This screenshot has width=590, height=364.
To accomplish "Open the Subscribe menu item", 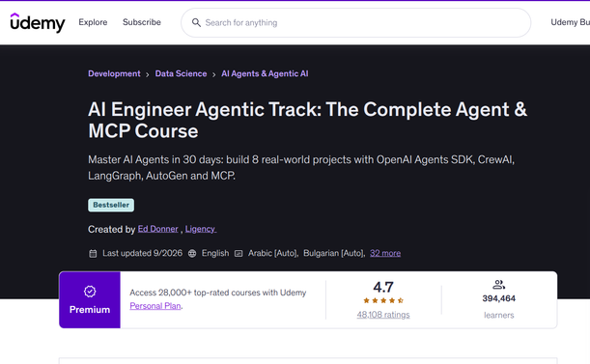I will click(142, 22).
